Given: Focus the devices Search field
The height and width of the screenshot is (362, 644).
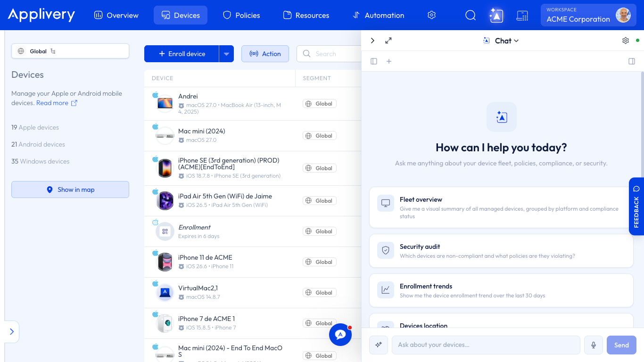Looking at the screenshot, I should point(329,54).
